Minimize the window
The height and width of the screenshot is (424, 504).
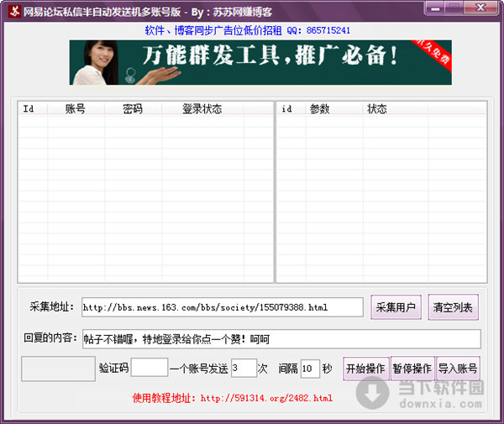435,8
